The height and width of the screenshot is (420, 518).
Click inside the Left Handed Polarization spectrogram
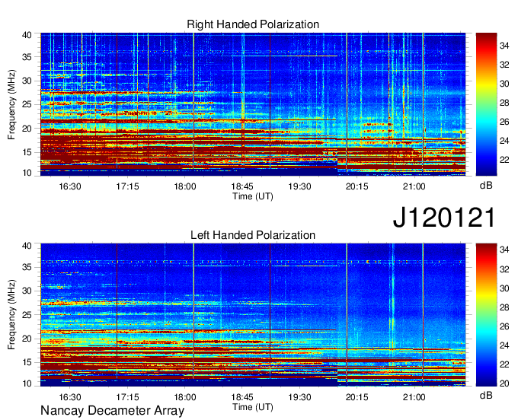[x=253, y=315]
